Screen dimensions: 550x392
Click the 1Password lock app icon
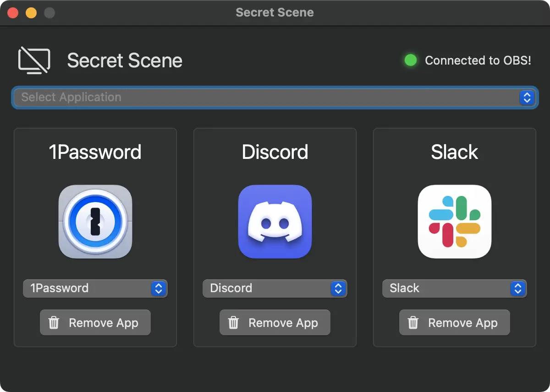pos(95,222)
